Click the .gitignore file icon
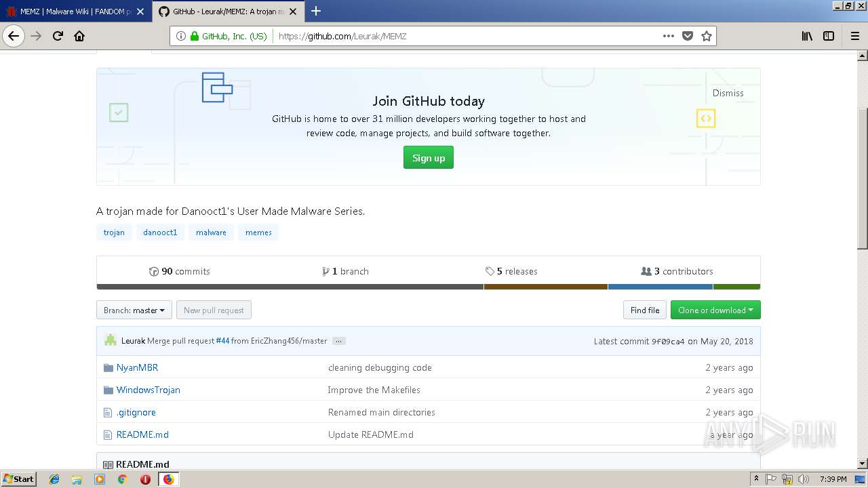Screen dimensions: 868x488 click(x=108, y=412)
